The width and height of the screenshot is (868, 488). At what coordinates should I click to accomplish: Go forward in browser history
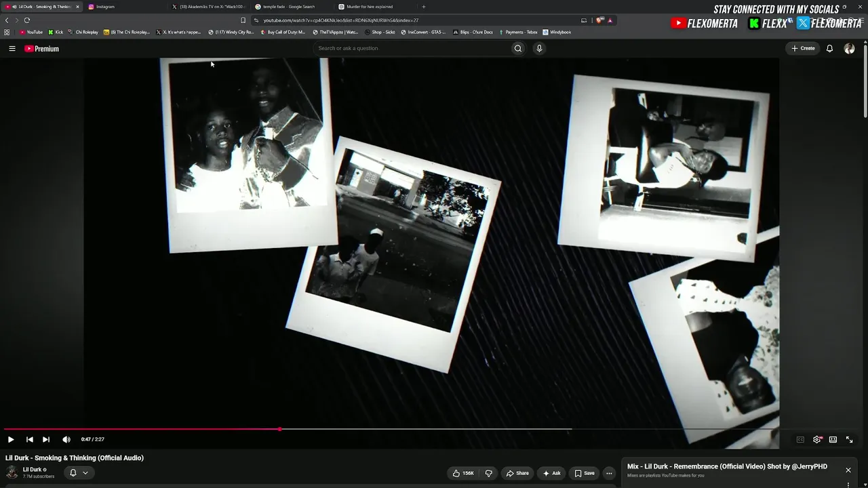tap(16, 20)
